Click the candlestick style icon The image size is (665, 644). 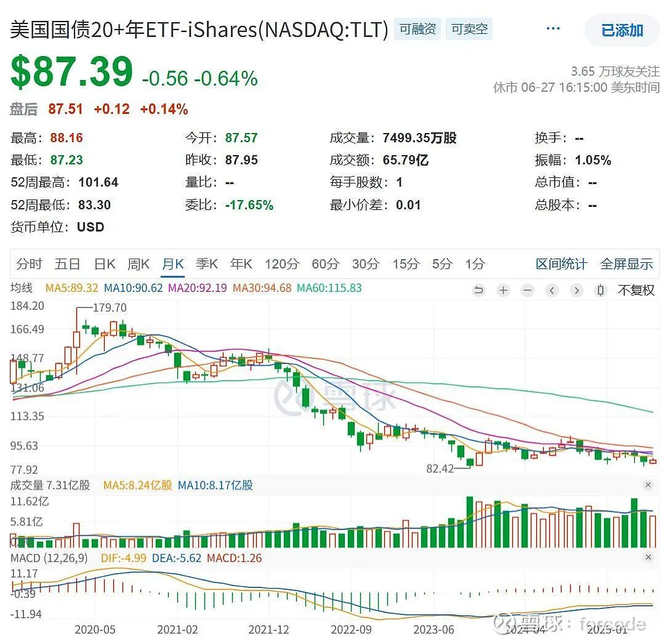600,291
